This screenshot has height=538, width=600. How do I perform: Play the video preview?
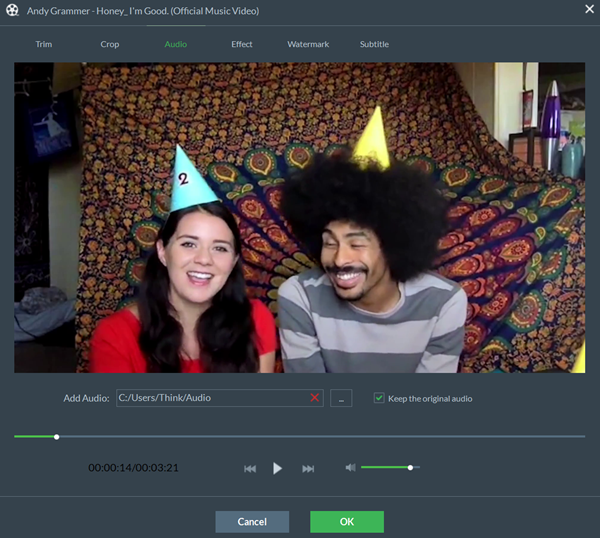tap(277, 468)
